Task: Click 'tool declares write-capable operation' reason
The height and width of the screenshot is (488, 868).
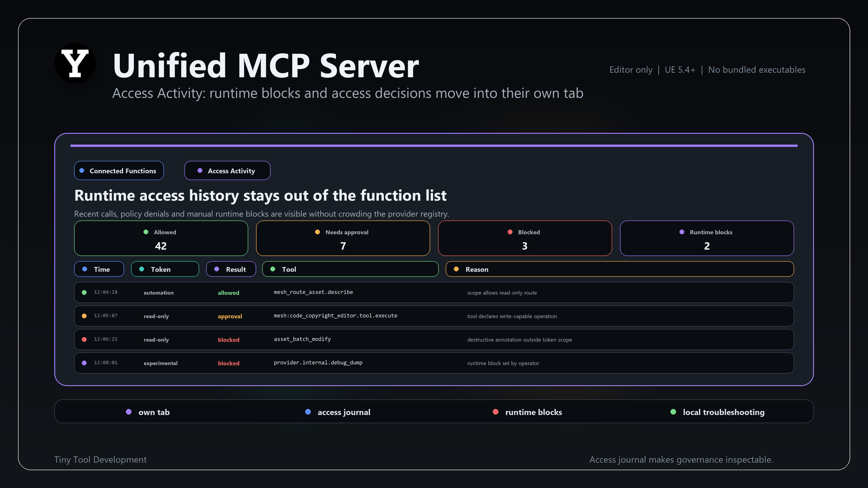Action: [x=512, y=316]
